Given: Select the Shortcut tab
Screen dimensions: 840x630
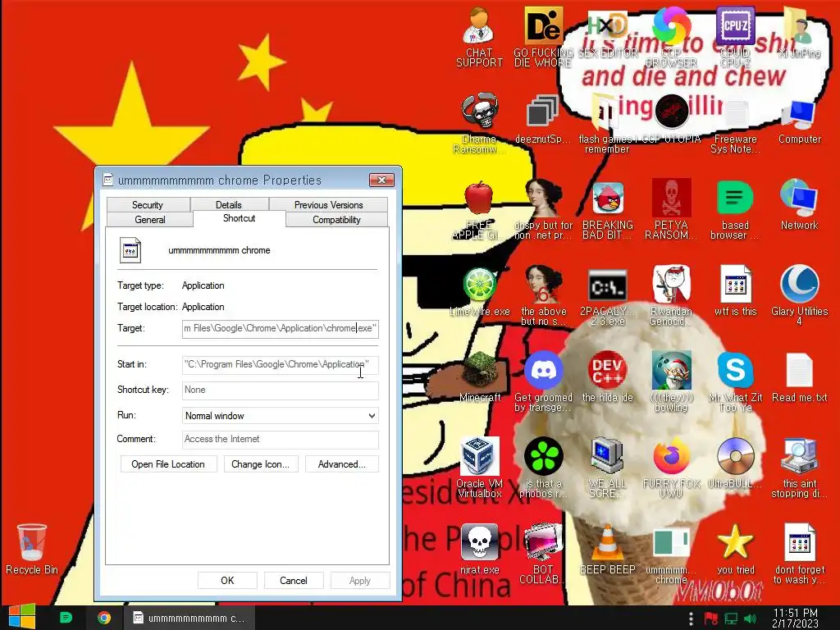Looking at the screenshot, I should tap(239, 218).
